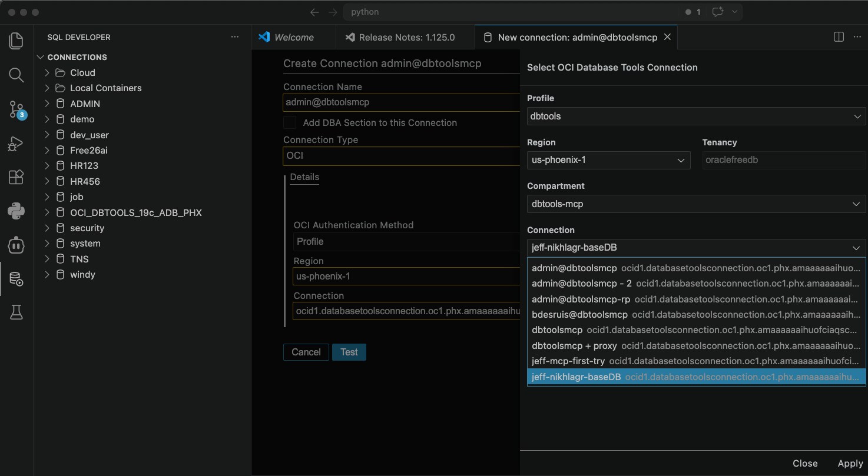Enable Add DBA Section to this Connection
Viewport: 868px width, 476px height.
point(290,122)
